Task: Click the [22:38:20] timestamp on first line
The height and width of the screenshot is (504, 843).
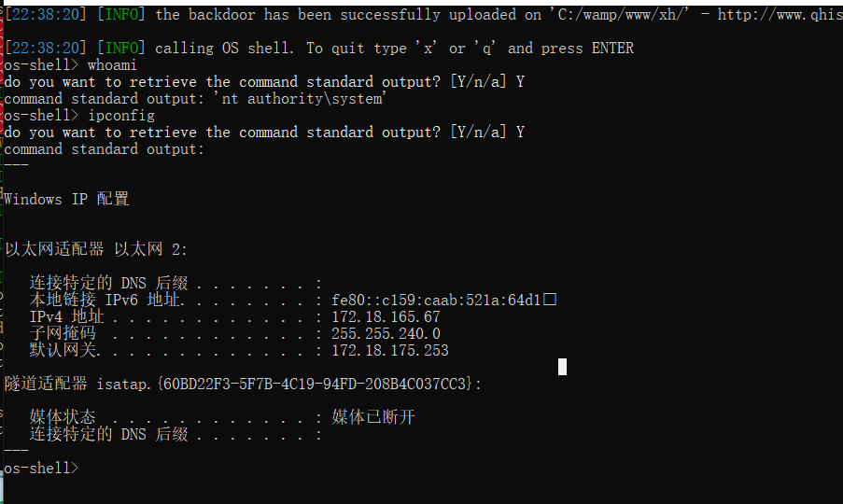Action: pos(46,15)
